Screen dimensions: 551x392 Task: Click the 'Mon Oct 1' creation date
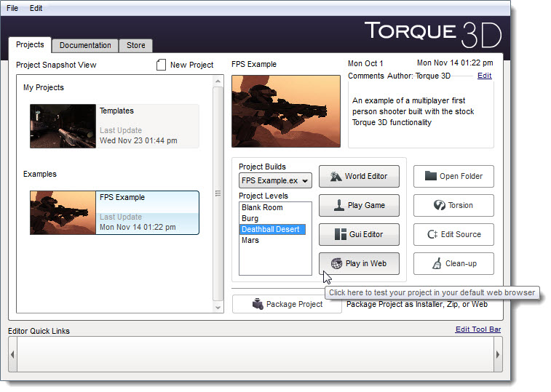pyautogui.click(x=365, y=63)
